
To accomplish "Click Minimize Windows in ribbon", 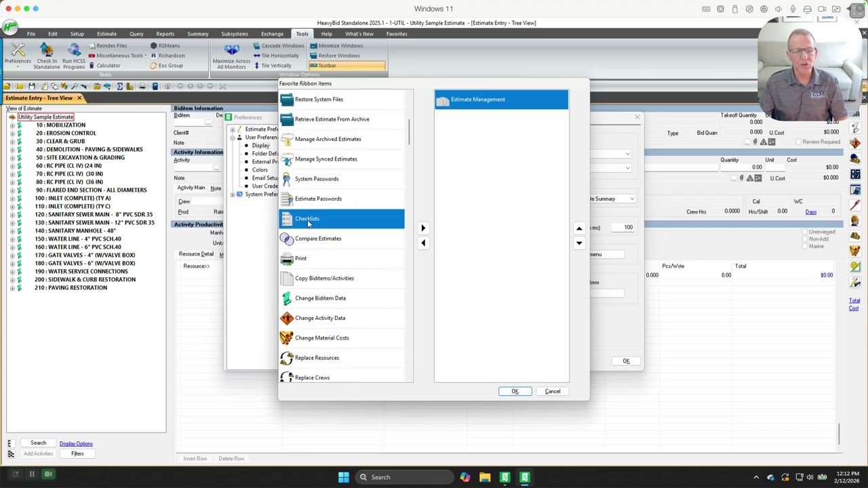I will pyautogui.click(x=336, y=45).
